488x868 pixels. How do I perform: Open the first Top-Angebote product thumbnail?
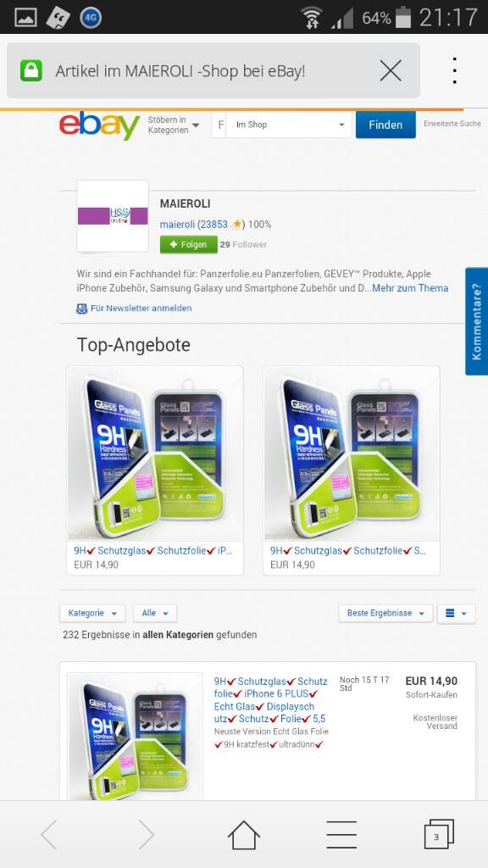click(x=155, y=454)
